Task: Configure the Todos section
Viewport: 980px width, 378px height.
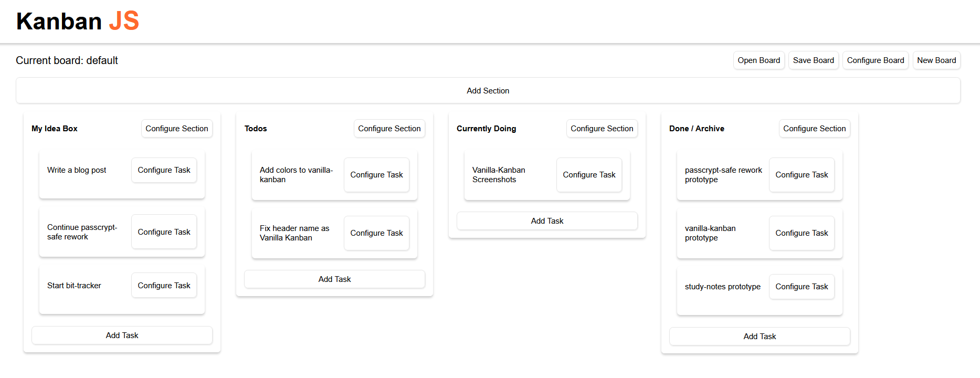Action: (x=389, y=129)
